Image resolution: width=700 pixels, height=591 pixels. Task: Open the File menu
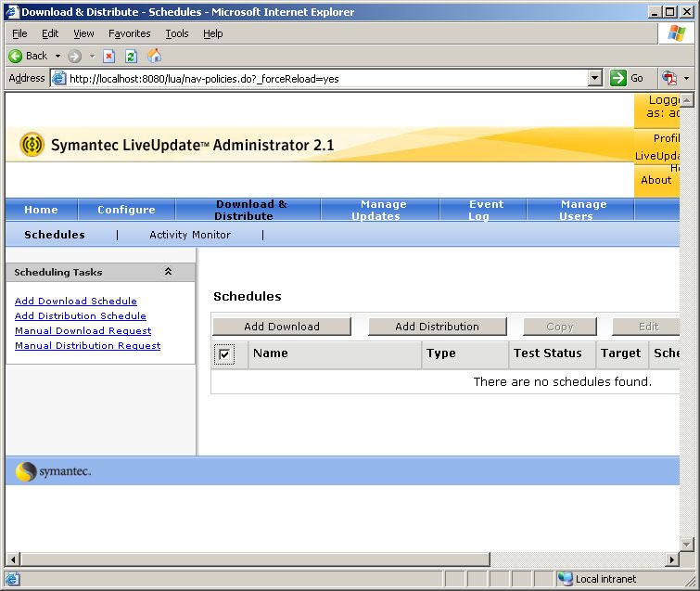point(19,33)
